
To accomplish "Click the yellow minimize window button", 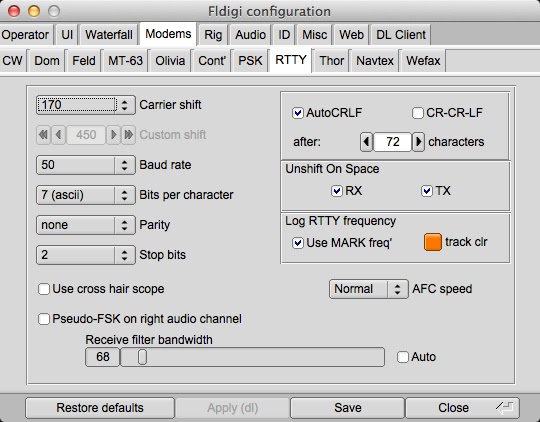I will (x=34, y=11).
